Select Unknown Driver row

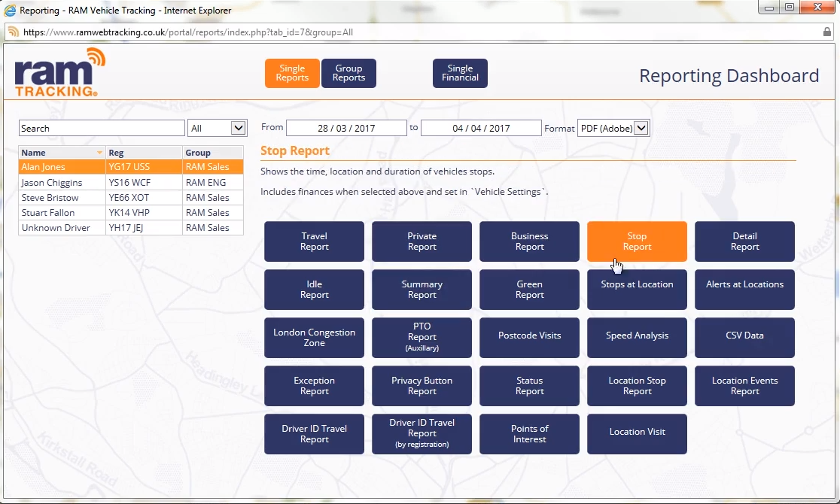131,228
